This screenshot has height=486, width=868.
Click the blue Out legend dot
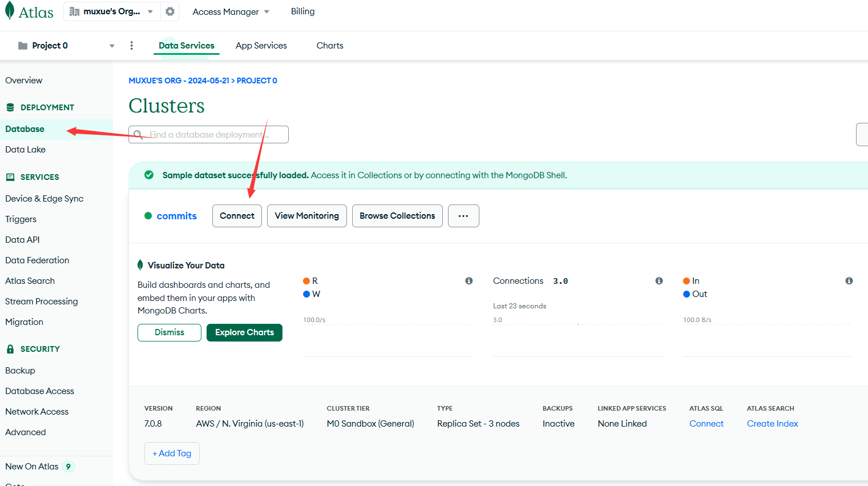point(687,294)
